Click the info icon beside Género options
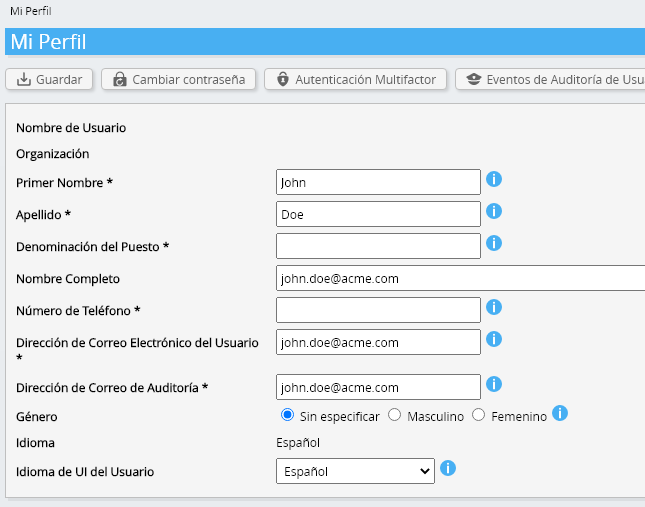This screenshot has height=507, width=645. click(x=560, y=413)
